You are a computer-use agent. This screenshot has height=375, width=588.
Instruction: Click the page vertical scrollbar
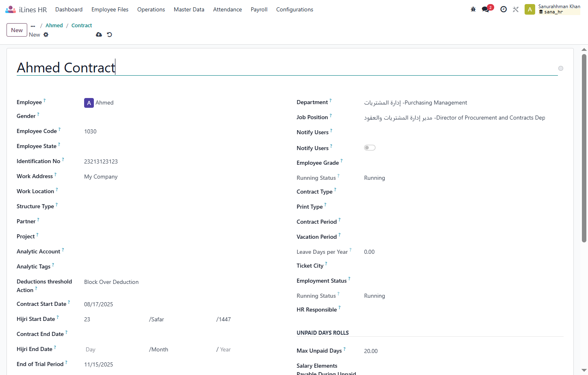584,148
